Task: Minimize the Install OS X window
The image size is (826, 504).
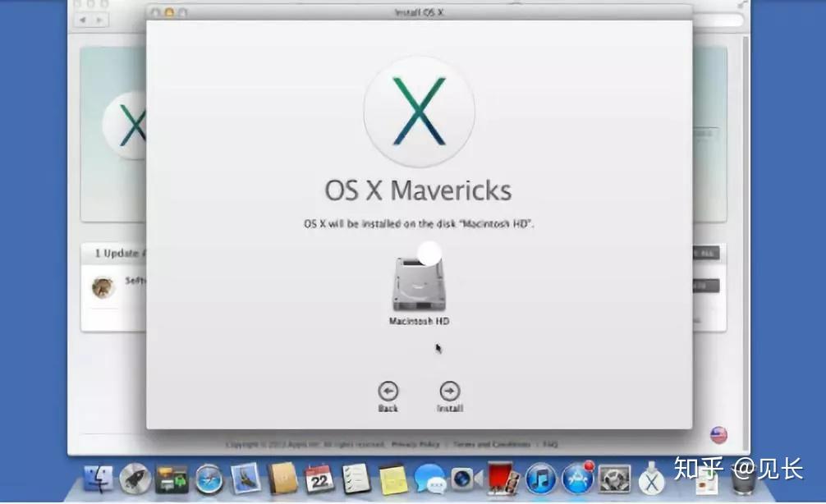Action: point(169,11)
